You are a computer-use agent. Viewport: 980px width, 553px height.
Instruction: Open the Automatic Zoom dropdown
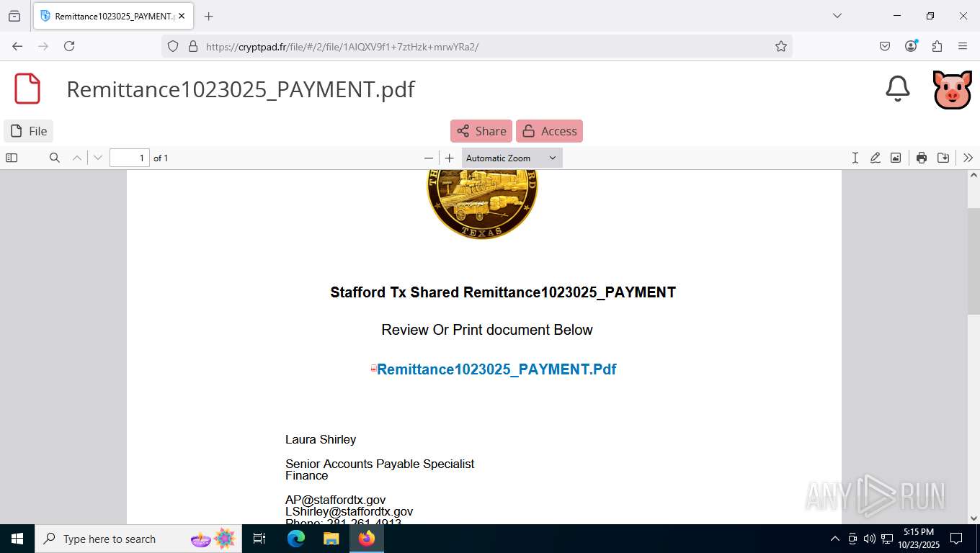point(512,158)
